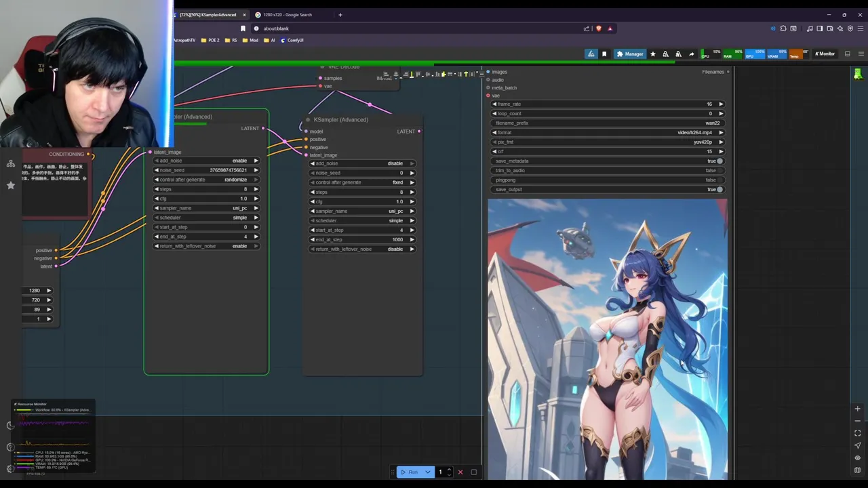Viewport: 868px width, 488px height.
Task: Click the Temp meter in top bar
Action: point(800,54)
